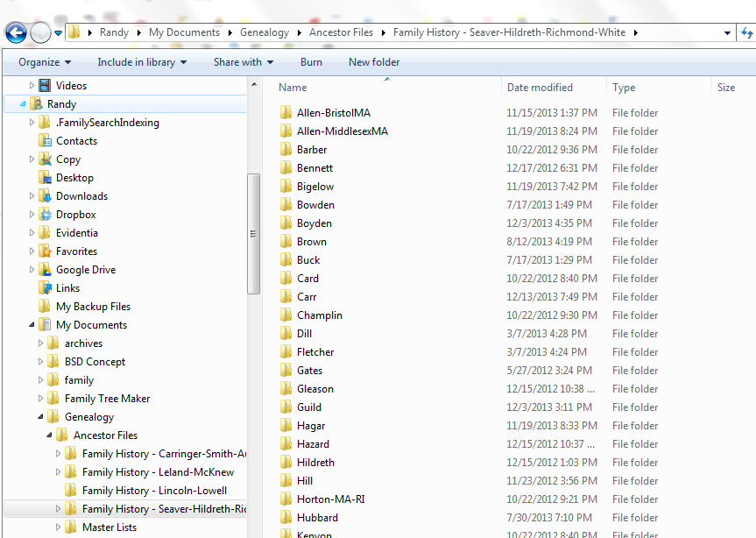Open the Organize menu
This screenshot has width=756, height=538.
(43, 62)
